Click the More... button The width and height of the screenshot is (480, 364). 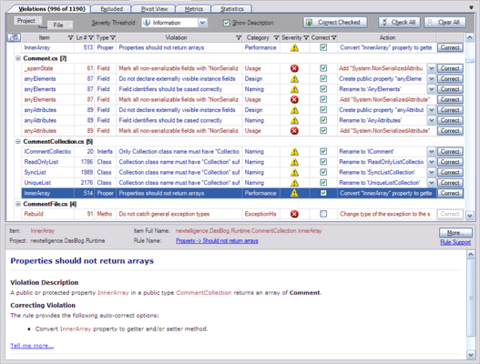pos(455,233)
